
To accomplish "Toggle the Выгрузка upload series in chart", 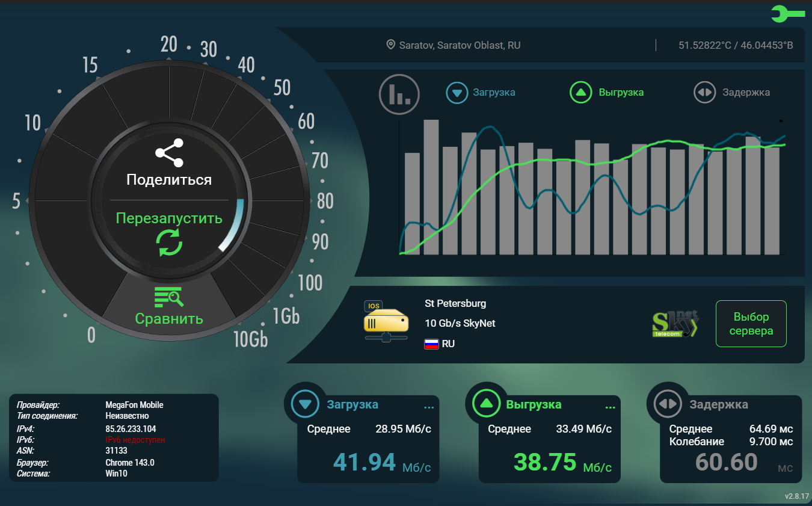I will pyautogui.click(x=606, y=93).
